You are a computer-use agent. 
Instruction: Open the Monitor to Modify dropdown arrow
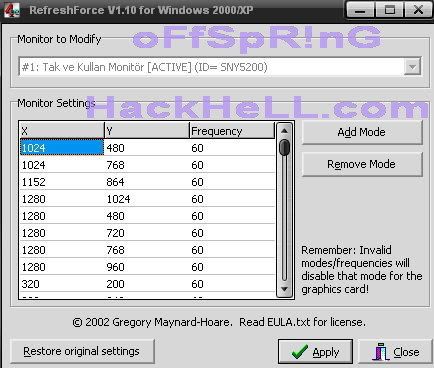[x=412, y=67]
